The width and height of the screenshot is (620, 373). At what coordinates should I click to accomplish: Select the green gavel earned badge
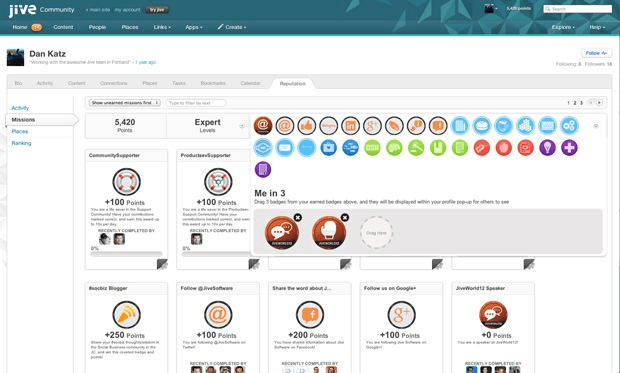pos(416,148)
